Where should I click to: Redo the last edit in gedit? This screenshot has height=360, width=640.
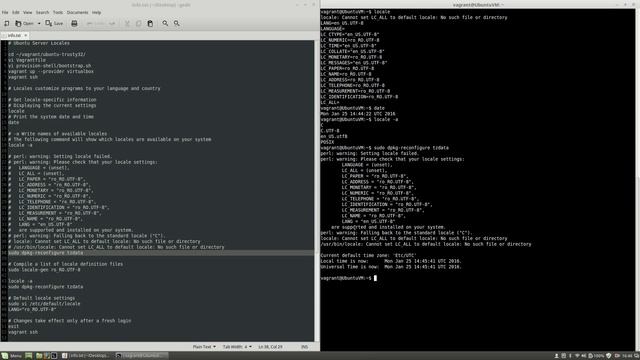(x=112, y=23)
